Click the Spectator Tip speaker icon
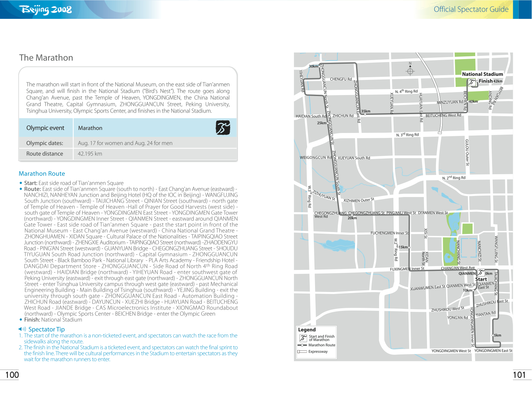The width and height of the screenshot is (532, 393). point(22,329)
